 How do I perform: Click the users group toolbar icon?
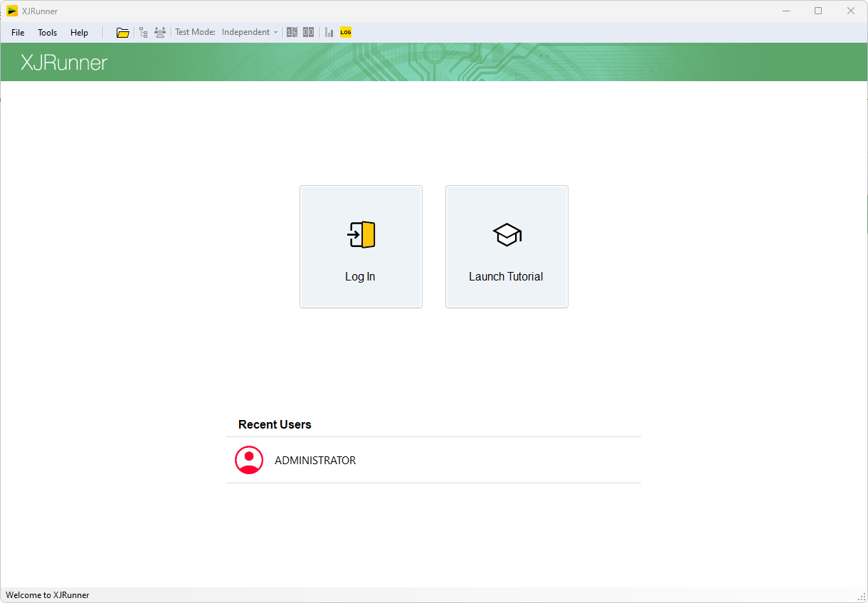(160, 32)
